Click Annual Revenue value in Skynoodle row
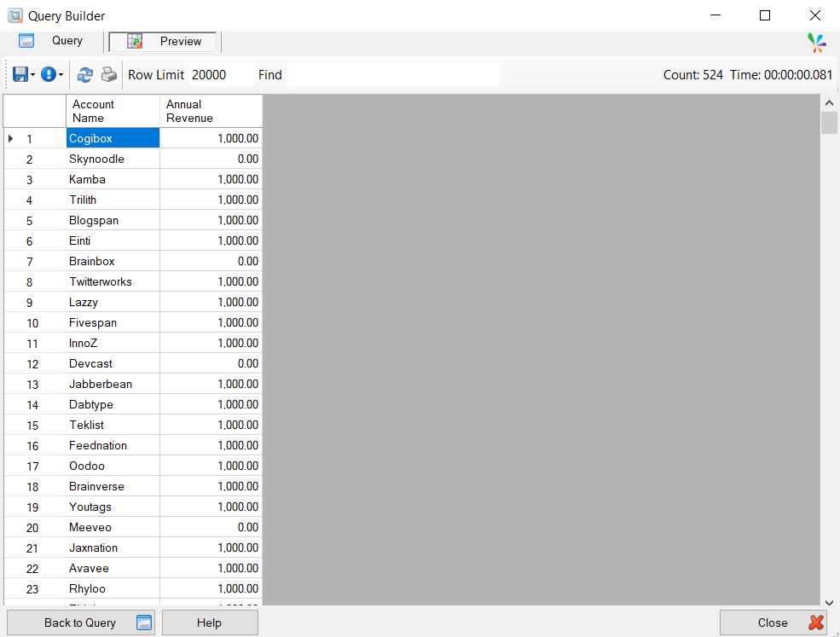Image resolution: width=840 pixels, height=637 pixels. (x=211, y=159)
